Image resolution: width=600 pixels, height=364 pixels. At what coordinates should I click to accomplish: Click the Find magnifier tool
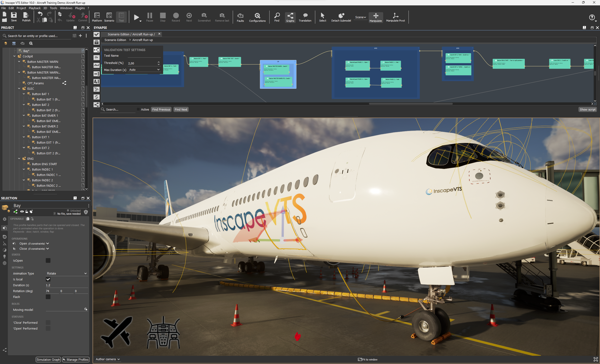[277, 17]
